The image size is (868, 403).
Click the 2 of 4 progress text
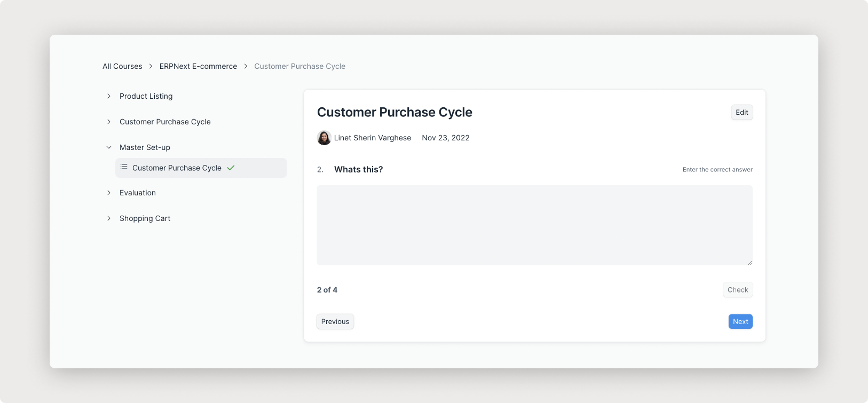[x=327, y=290]
